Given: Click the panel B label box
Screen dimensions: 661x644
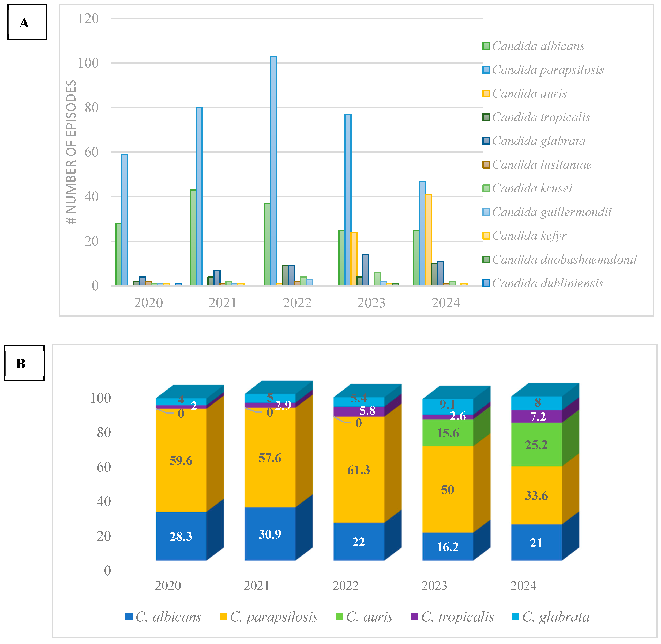Looking at the screenshot, I should tap(24, 363).
